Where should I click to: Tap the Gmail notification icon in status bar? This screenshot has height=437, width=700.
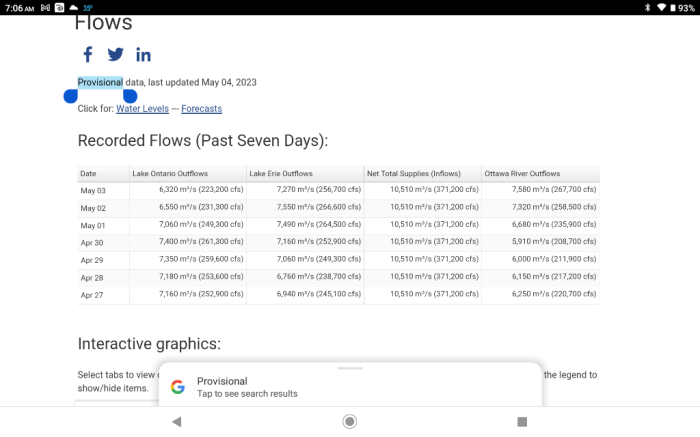point(46,7)
